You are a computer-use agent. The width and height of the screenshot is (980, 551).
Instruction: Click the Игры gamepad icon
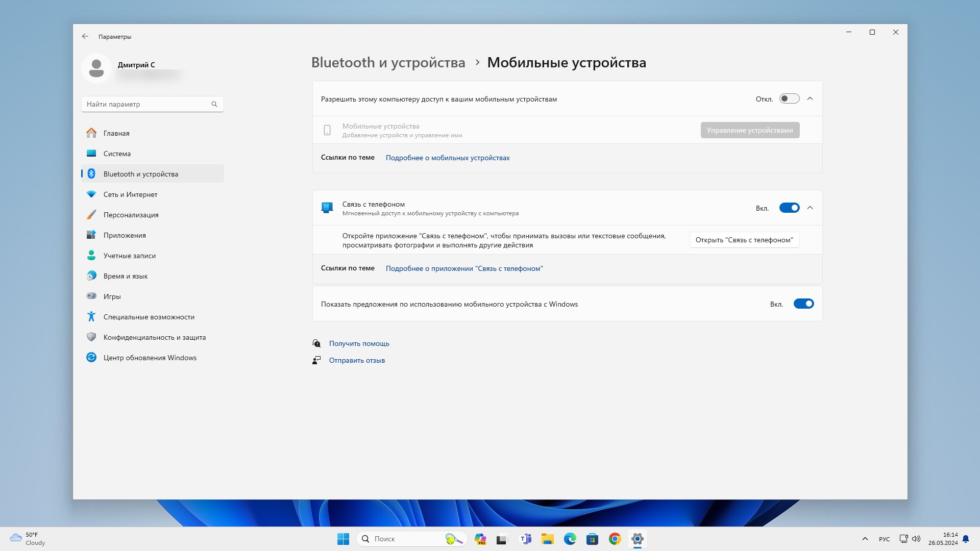tap(91, 296)
